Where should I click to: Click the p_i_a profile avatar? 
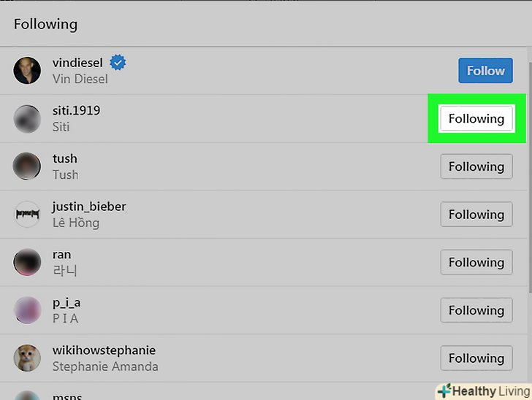(27, 310)
